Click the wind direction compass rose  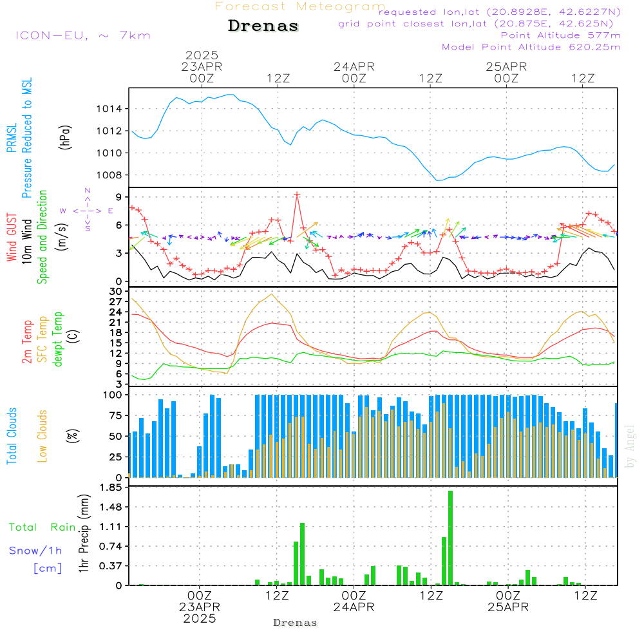click(87, 210)
